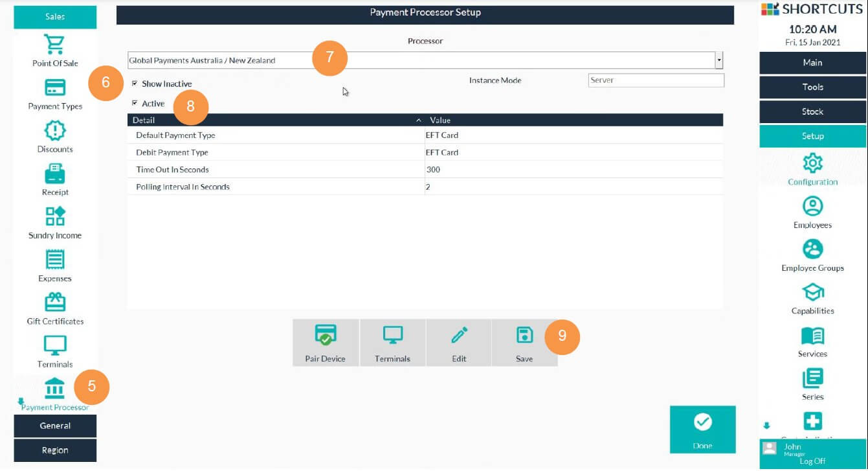
Task: Click the Pair Device button
Action: coord(326,343)
